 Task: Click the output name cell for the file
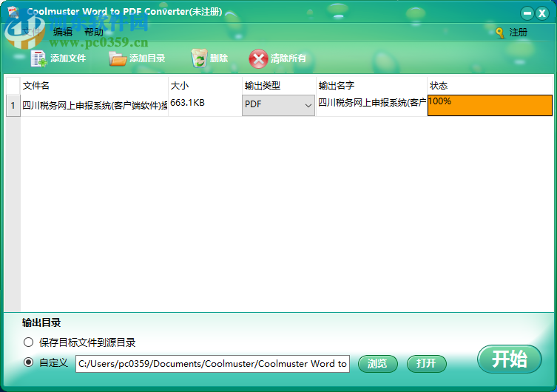[371, 106]
